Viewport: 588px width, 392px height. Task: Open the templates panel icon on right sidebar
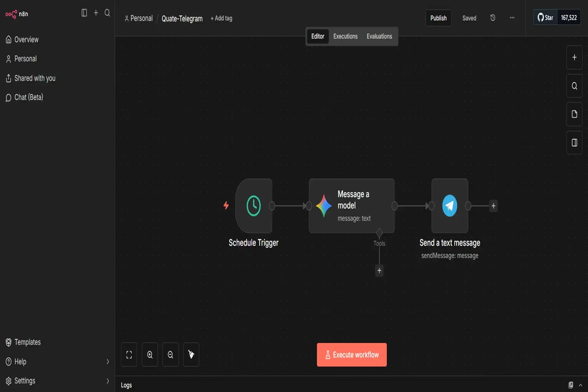click(574, 114)
